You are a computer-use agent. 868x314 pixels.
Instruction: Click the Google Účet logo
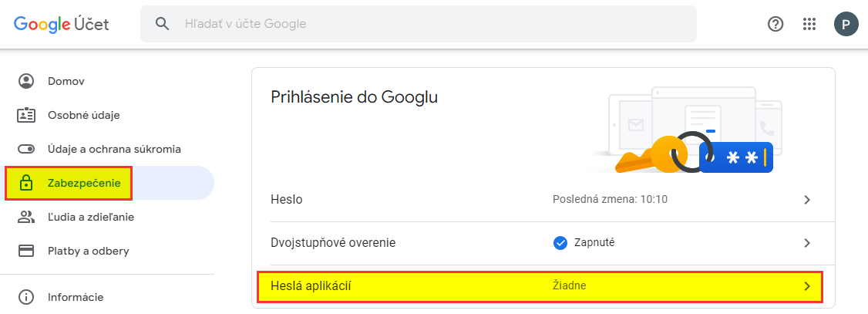point(62,24)
